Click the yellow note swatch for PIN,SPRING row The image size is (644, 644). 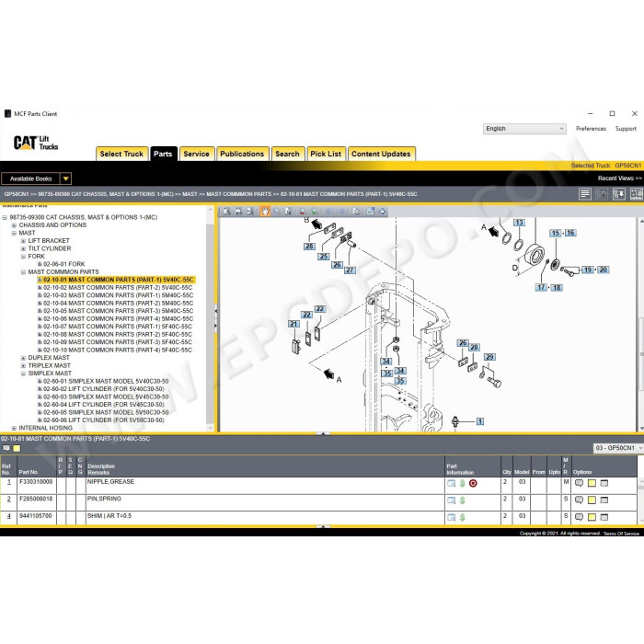pos(592,500)
